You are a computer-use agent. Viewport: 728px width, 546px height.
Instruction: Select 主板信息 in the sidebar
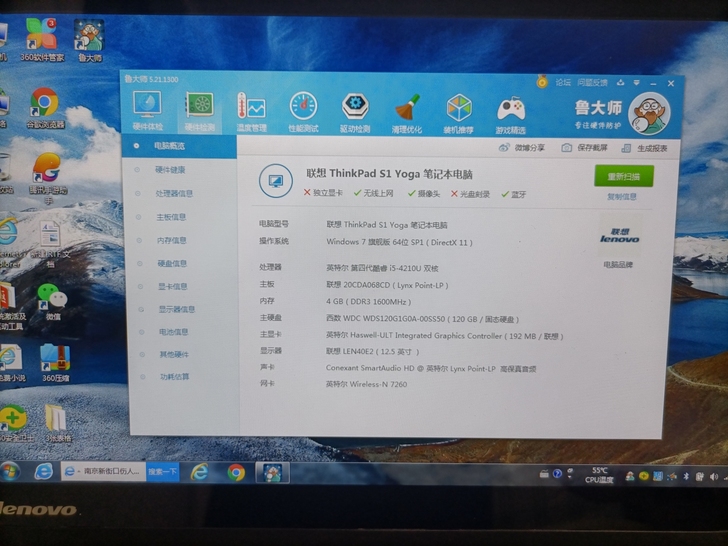tap(171, 217)
